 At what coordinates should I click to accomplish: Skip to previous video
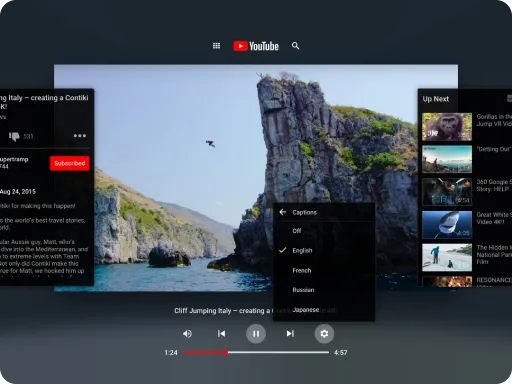[x=221, y=334]
